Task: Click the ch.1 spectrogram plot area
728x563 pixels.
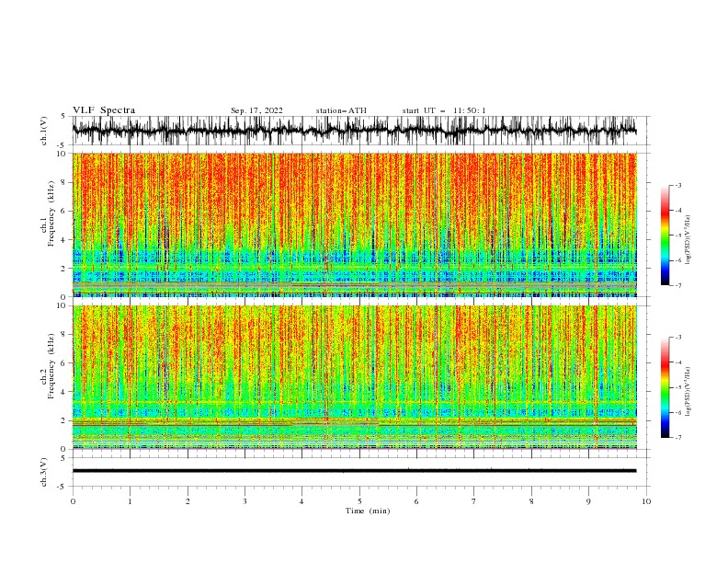Action: [354, 224]
